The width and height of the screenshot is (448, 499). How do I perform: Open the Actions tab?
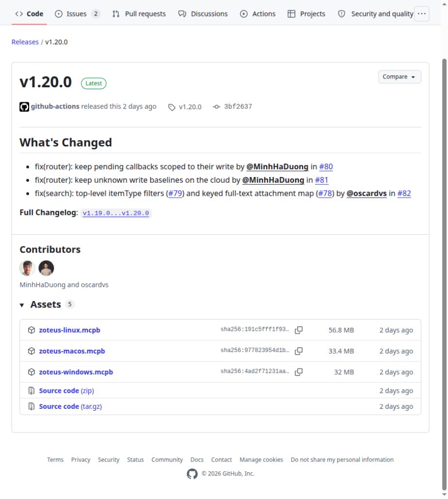pyautogui.click(x=258, y=14)
